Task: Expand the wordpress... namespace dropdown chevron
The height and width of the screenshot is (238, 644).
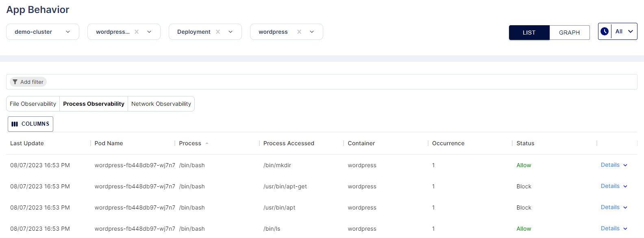Action: 149,32
